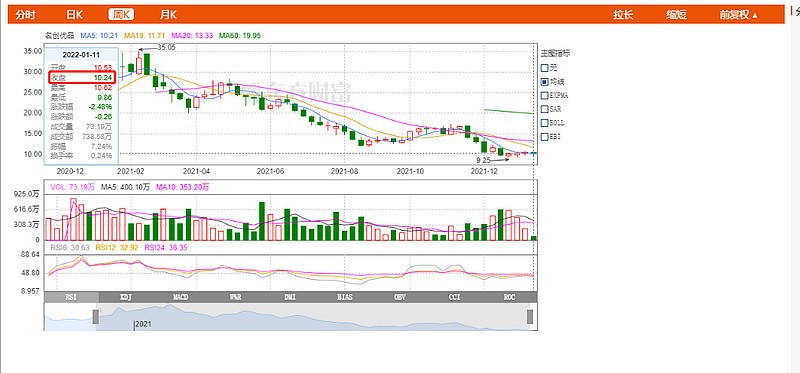Toggle the 均线 moving average checkbox

click(544, 81)
